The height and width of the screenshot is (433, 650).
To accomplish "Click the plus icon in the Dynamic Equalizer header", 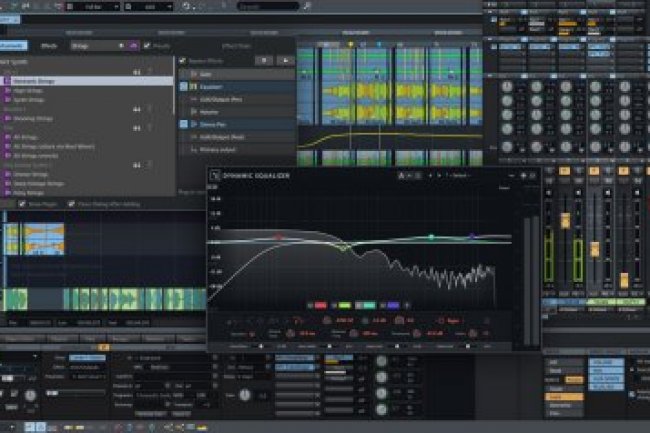I will (523, 176).
